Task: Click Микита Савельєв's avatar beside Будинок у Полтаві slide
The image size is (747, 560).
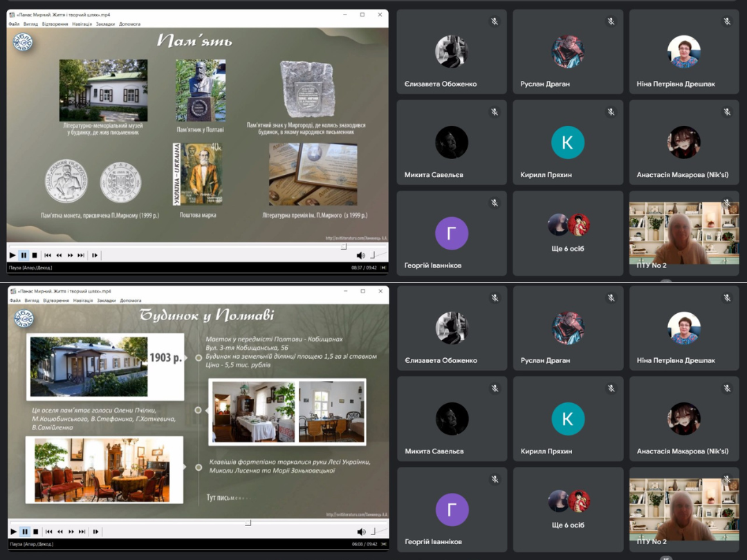Action: coord(452,418)
